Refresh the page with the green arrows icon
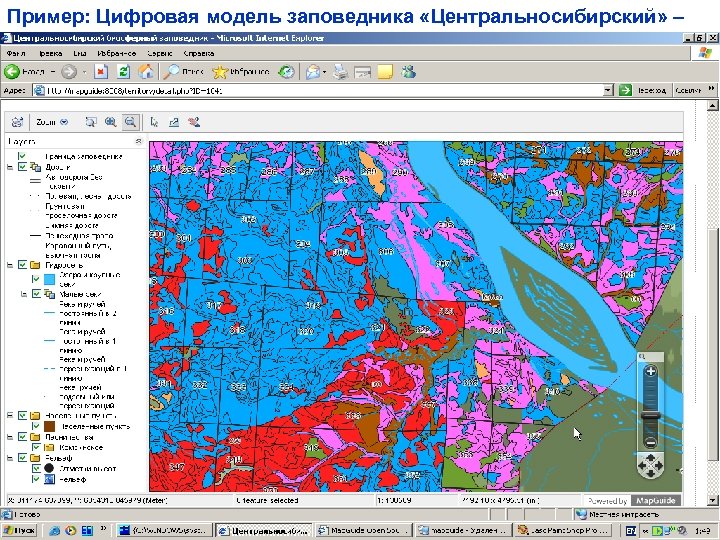Screen dimensions: 720x540 click(x=123, y=72)
